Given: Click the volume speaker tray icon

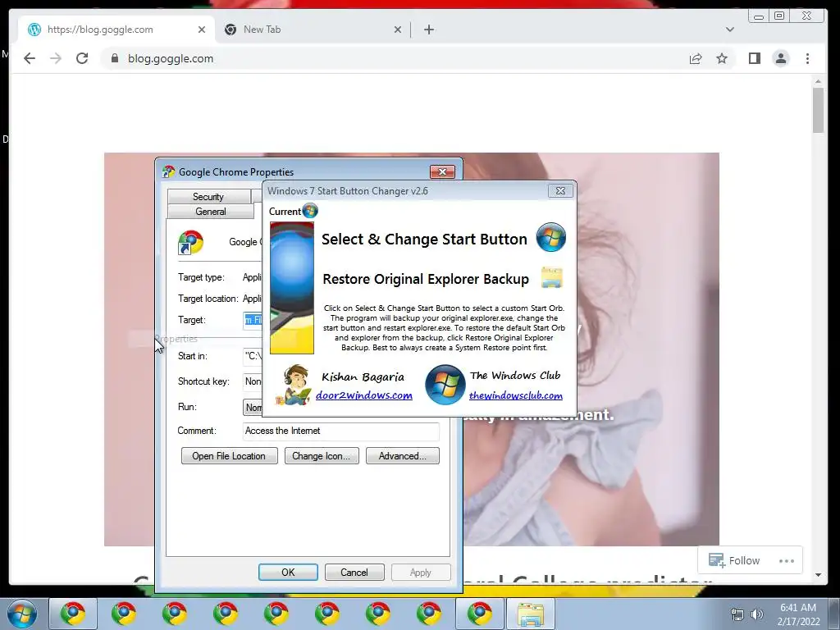Looking at the screenshot, I should [x=756, y=614].
